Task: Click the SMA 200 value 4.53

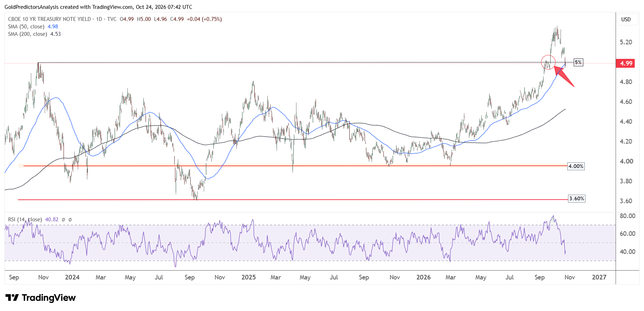Action: point(55,34)
